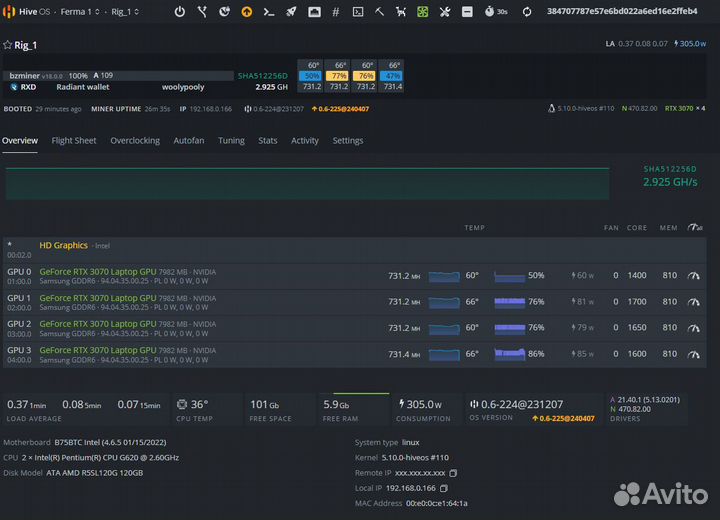Click the hashtag tags icon
This screenshot has height=520, width=720.
click(x=336, y=12)
